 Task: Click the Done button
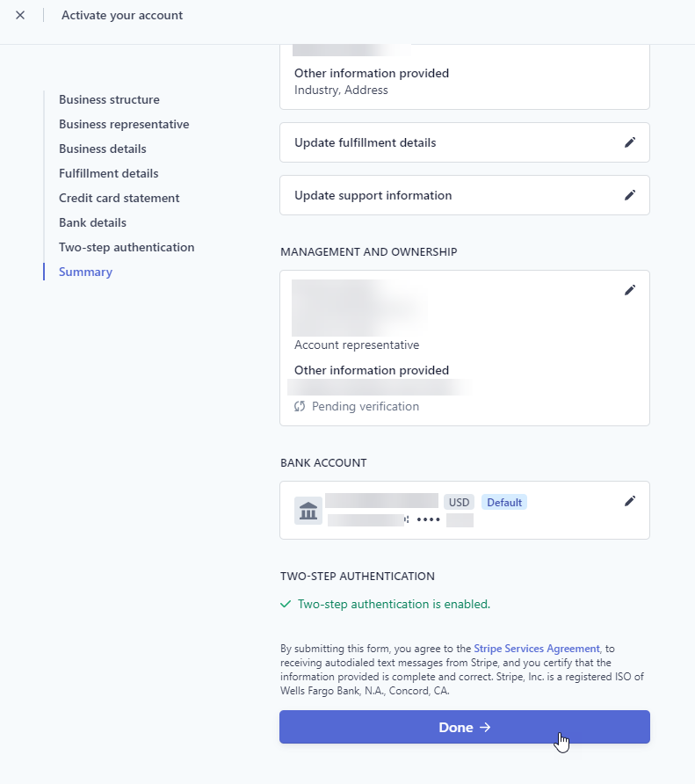coord(464,727)
